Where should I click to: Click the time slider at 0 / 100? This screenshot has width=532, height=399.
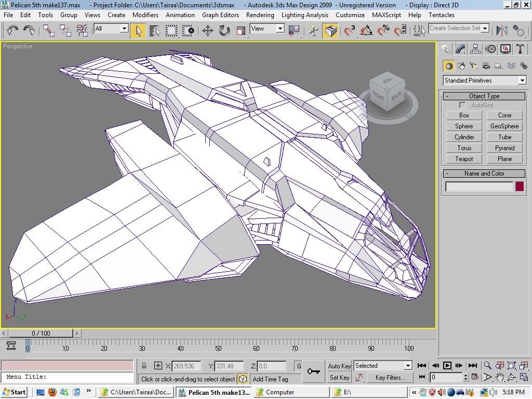coord(41,333)
